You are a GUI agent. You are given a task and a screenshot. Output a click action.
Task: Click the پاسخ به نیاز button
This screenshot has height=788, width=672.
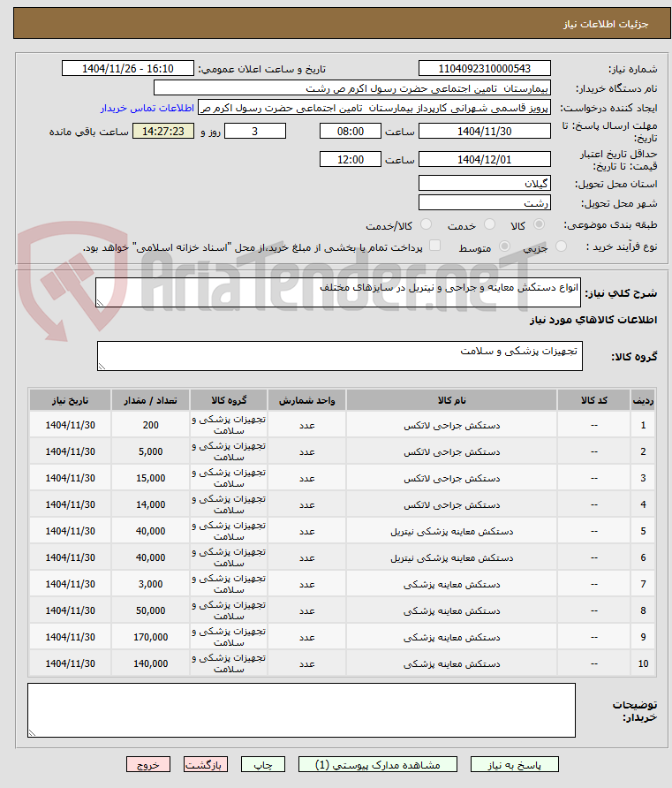pyautogui.click(x=514, y=764)
